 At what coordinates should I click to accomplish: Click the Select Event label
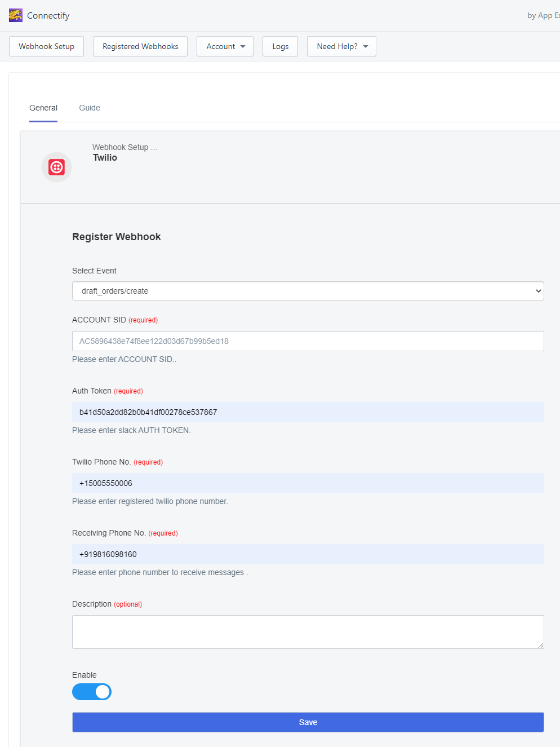click(x=94, y=271)
